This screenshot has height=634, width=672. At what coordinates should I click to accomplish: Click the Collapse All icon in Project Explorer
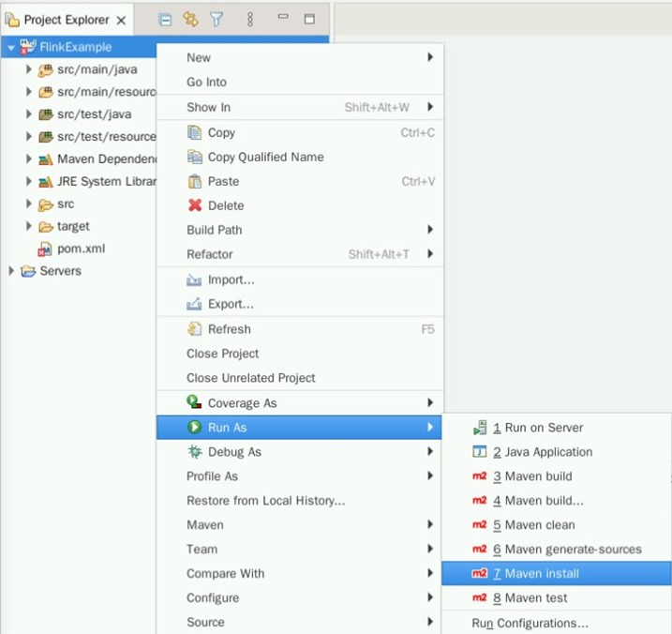(165, 19)
